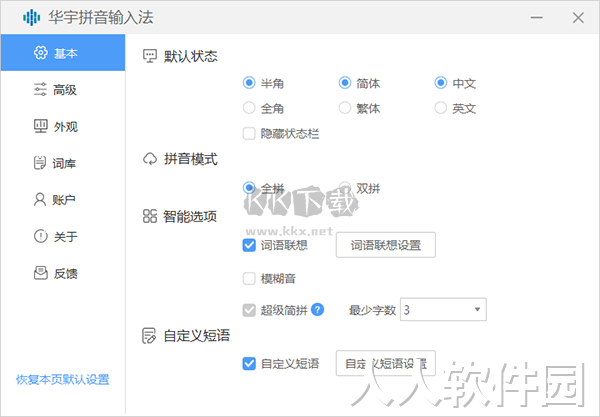This screenshot has height=417, width=600.
Task: Click the 词语联想设置 button
Action: click(386, 245)
